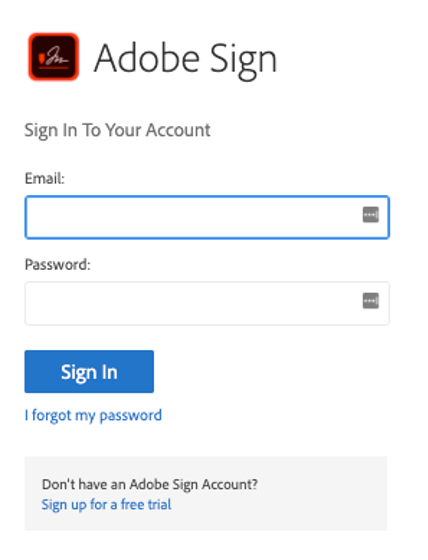Select the Sign In To Your Account heading
428x560 pixels.
click(x=118, y=130)
